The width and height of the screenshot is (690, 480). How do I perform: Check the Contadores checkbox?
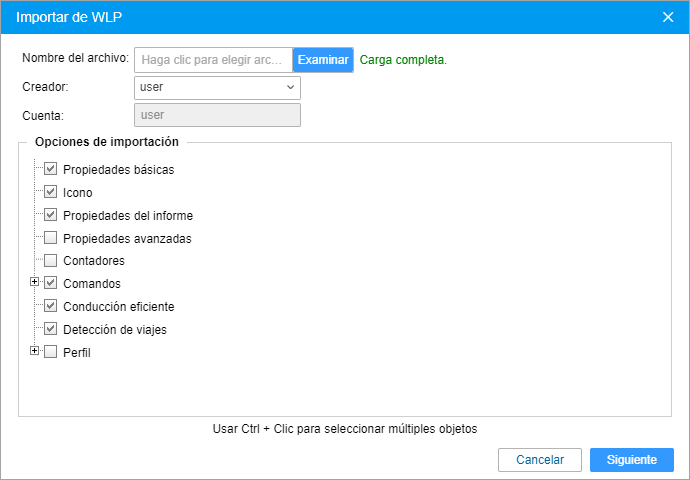pyautogui.click(x=51, y=261)
